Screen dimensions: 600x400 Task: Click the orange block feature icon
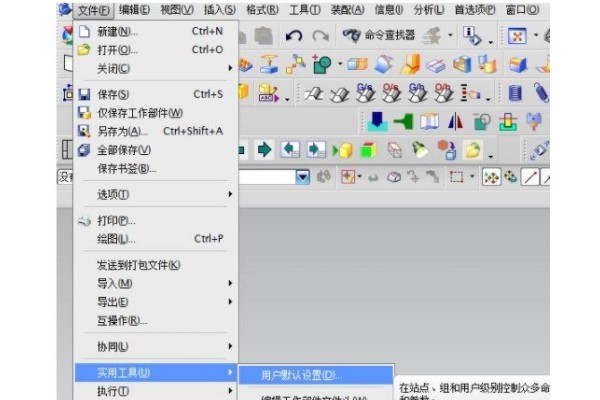[x=357, y=64]
